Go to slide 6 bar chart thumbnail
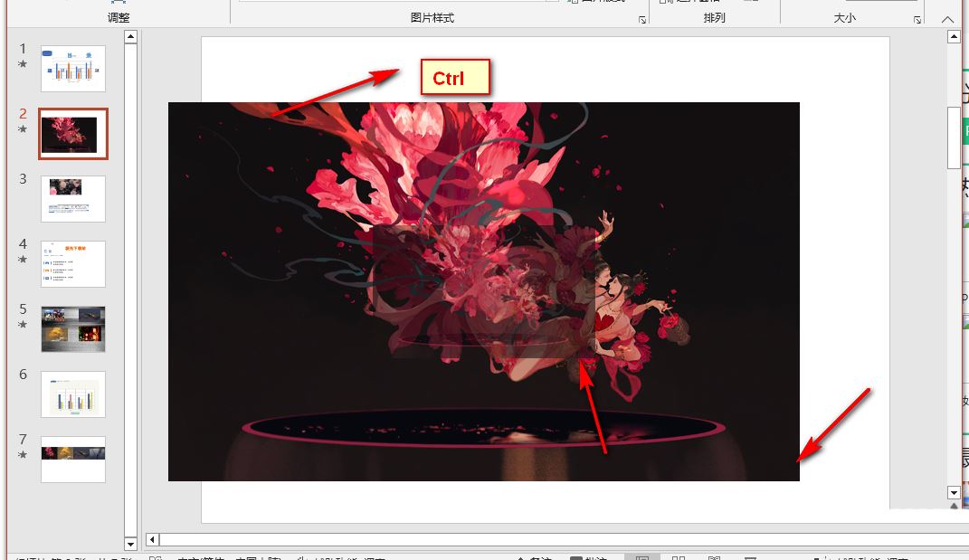The height and width of the screenshot is (560, 969). (73, 394)
